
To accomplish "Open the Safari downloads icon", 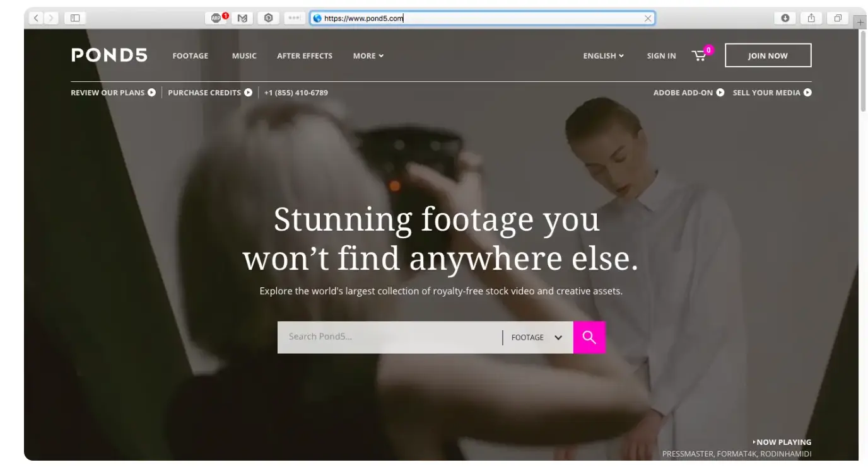I will [x=785, y=18].
